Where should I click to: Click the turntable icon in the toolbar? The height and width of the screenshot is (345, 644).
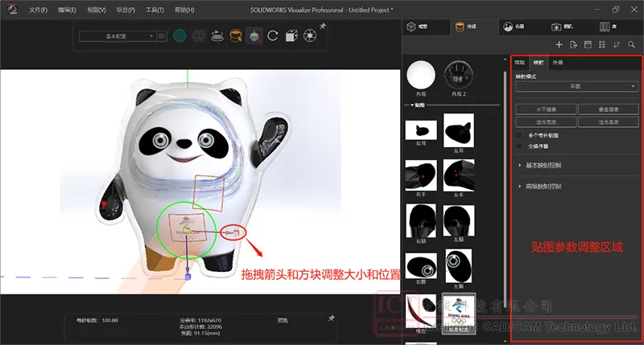click(x=217, y=36)
